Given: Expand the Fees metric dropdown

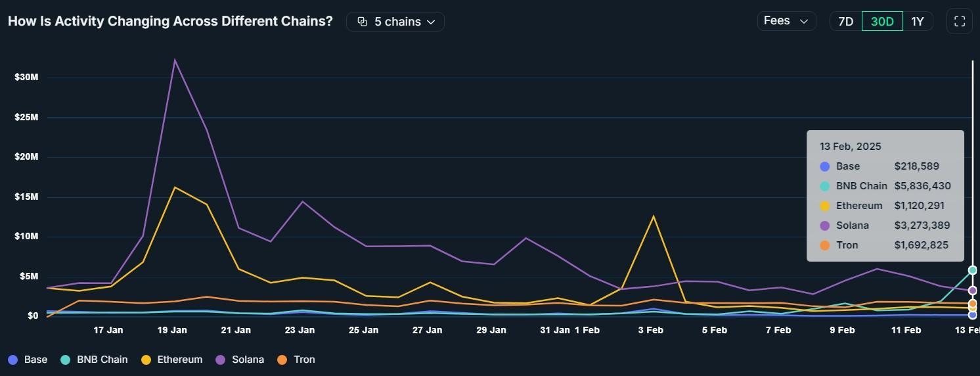Looking at the screenshot, I should (x=786, y=21).
